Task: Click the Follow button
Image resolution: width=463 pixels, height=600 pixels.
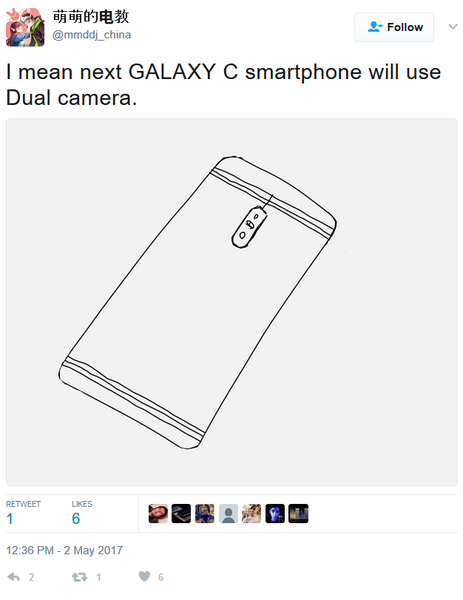Action: coord(394,27)
